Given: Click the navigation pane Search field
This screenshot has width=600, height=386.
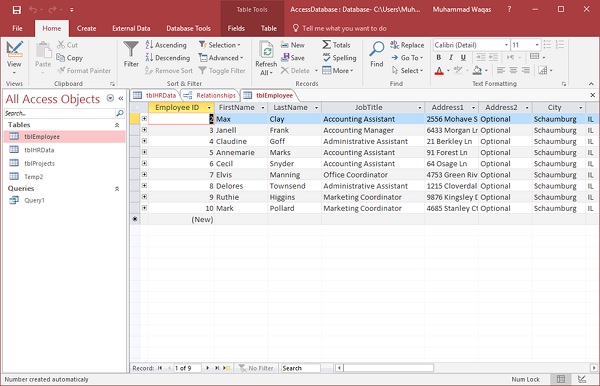Looking at the screenshot, I should tap(60, 113).
